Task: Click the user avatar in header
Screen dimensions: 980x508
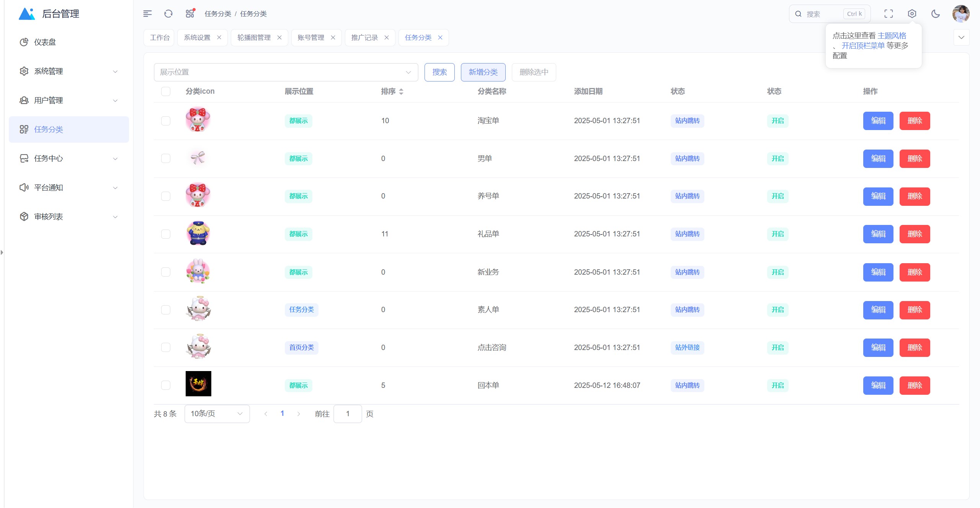Action: [960, 14]
